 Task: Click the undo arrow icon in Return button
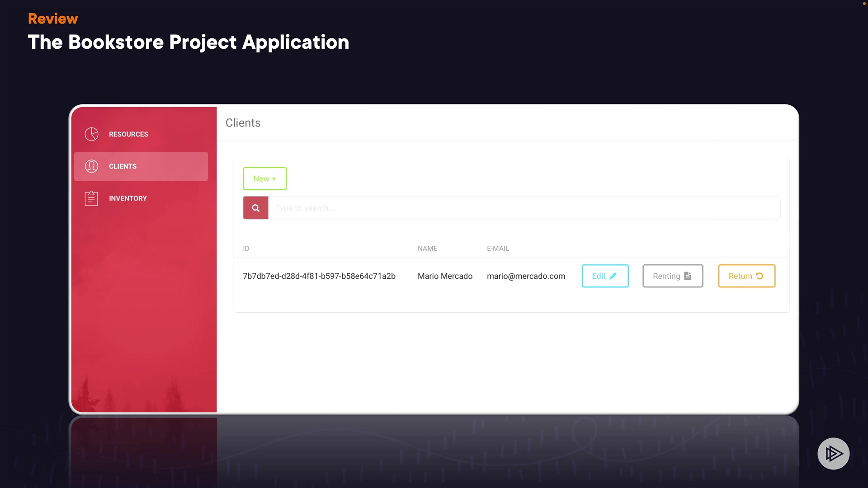[759, 276]
